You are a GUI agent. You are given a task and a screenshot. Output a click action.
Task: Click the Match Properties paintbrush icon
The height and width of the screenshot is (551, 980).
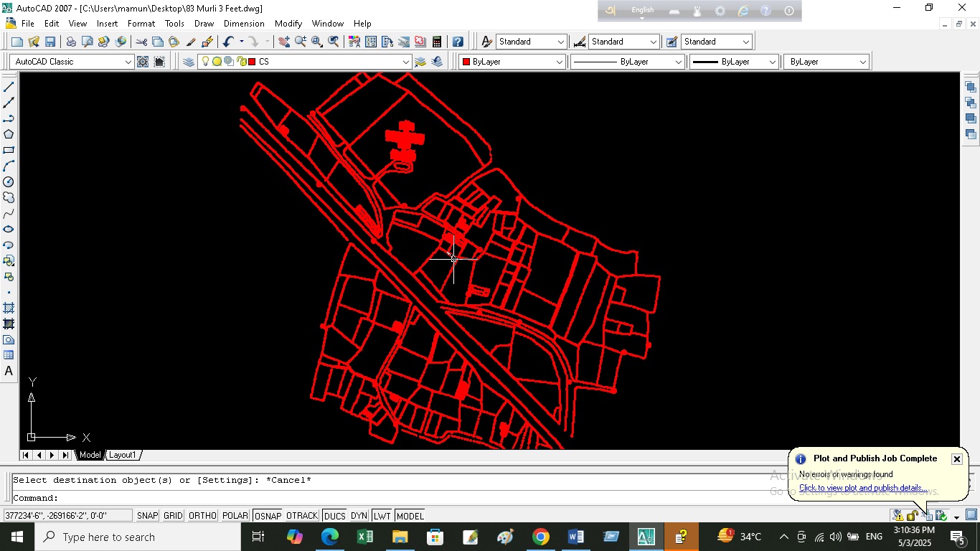click(192, 42)
